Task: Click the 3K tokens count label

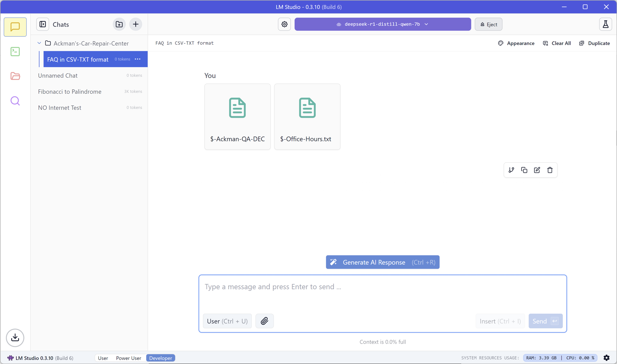Action: pyautogui.click(x=133, y=91)
